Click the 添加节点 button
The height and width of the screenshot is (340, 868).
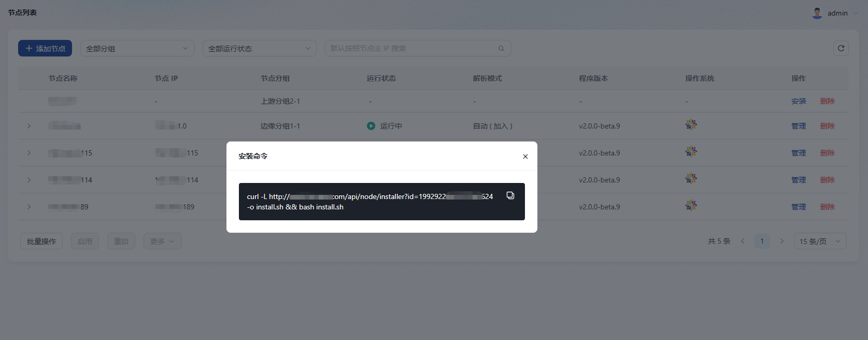click(x=45, y=48)
